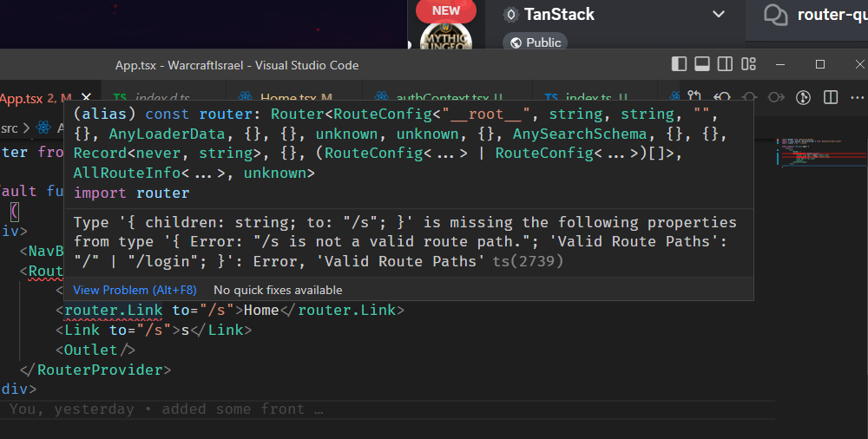This screenshot has width=868, height=439.
Task: Click the Outlet element in code
Action: pos(95,350)
